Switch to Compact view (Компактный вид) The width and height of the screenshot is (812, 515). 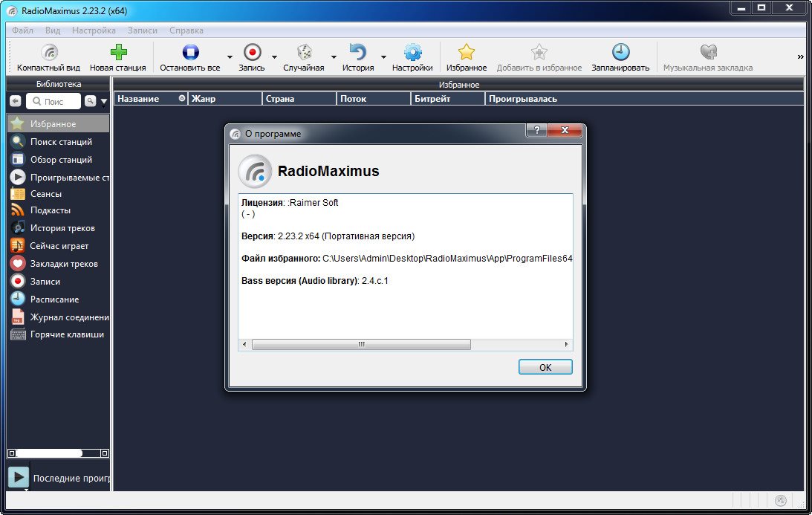click(x=49, y=57)
